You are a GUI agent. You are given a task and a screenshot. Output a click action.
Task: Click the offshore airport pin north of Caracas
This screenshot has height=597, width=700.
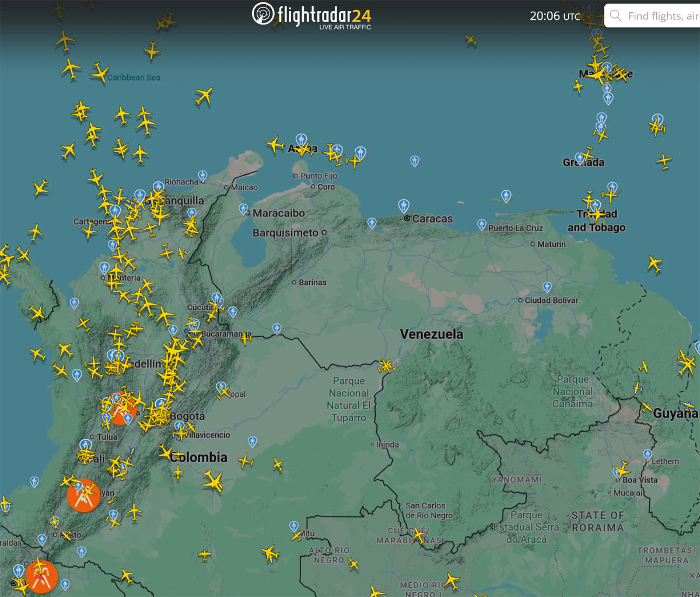[414, 160]
